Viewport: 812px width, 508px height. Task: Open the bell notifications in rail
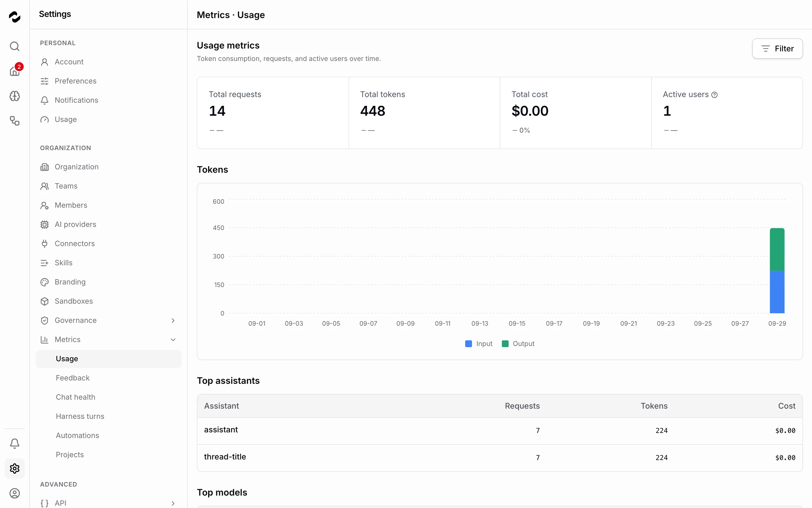[x=14, y=443]
